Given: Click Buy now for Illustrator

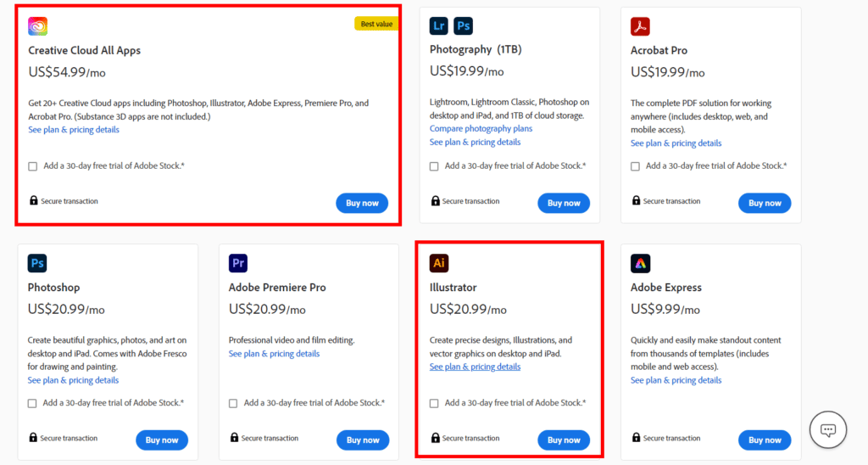Looking at the screenshot, I should [x=564, y=440].
